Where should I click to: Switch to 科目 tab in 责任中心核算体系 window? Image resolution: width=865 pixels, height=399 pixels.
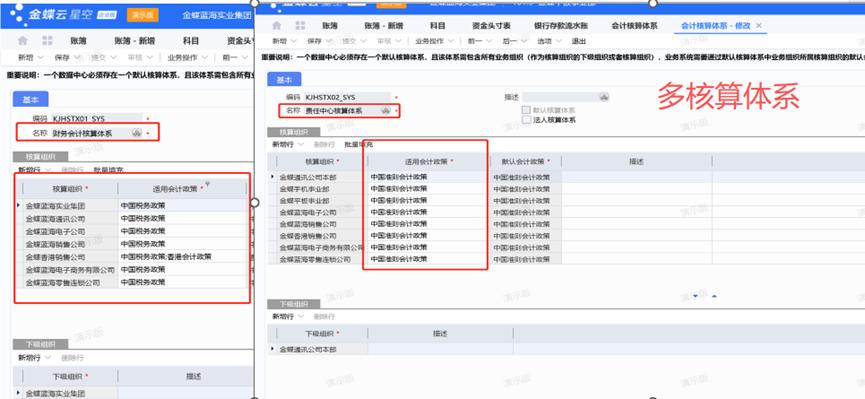438,26
